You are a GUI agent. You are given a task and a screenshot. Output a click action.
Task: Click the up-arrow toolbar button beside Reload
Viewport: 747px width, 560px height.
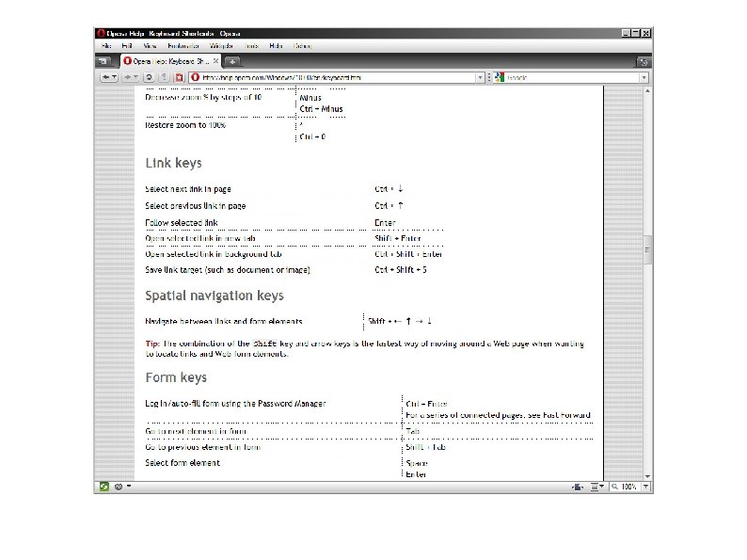pyautogui.click(x=164, y=77)
